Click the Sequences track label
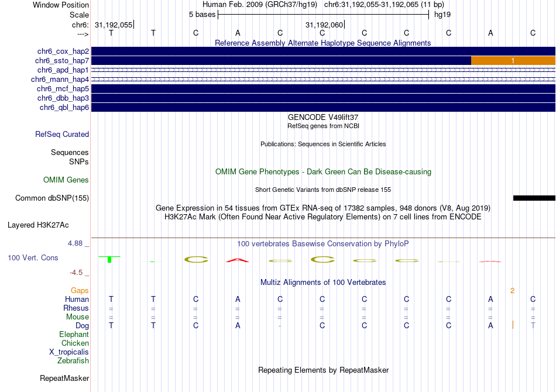Screen dimensions: 556x392 pyautogui.click(x=70, y=152)
